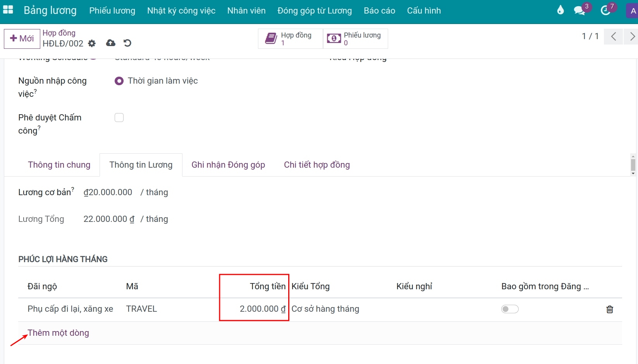Open the Nhân viên menu
638x364 pixels.
[x=246, y=10]
